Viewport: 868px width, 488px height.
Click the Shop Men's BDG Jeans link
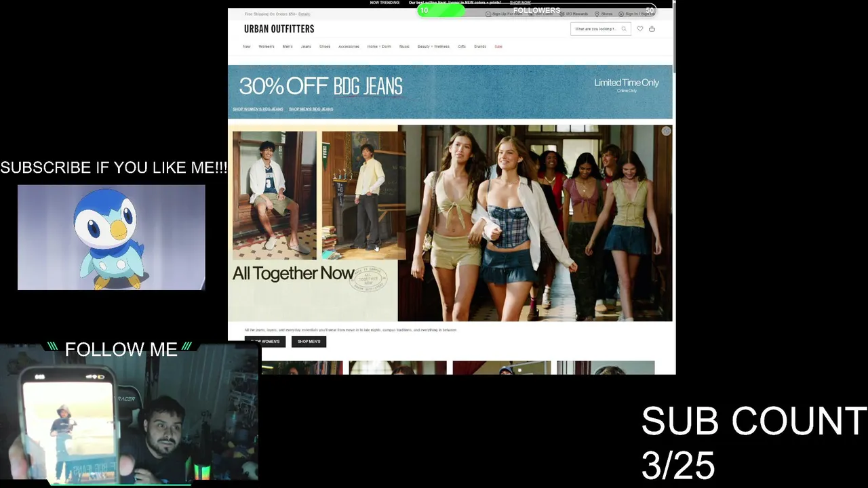point(311,109)
